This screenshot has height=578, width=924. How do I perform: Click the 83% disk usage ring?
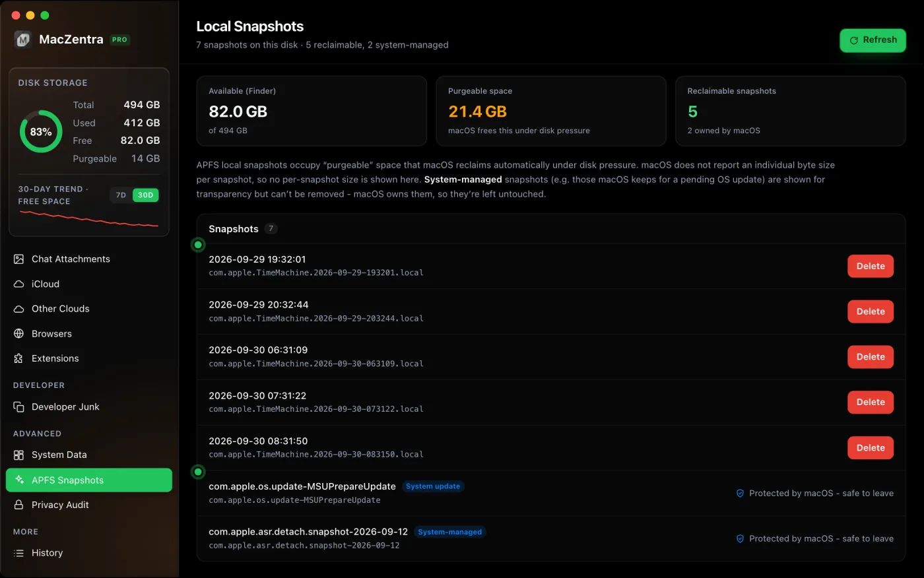[x=41, y=131]
